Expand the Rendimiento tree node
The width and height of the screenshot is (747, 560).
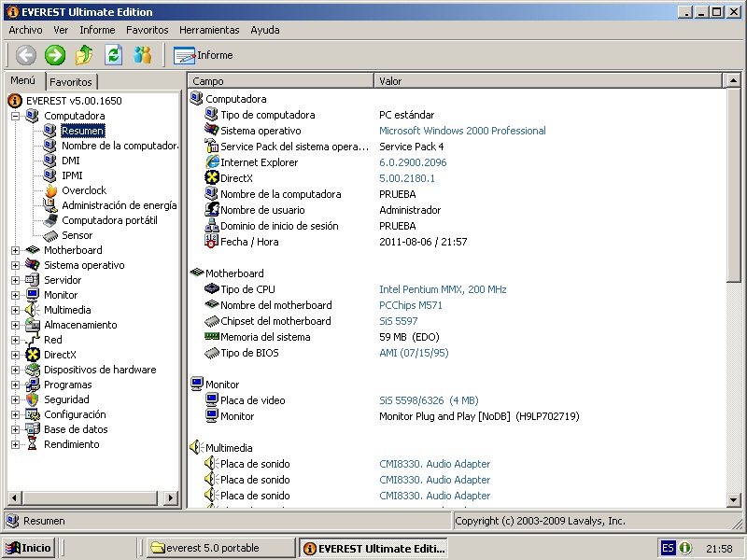click(15, 445)
